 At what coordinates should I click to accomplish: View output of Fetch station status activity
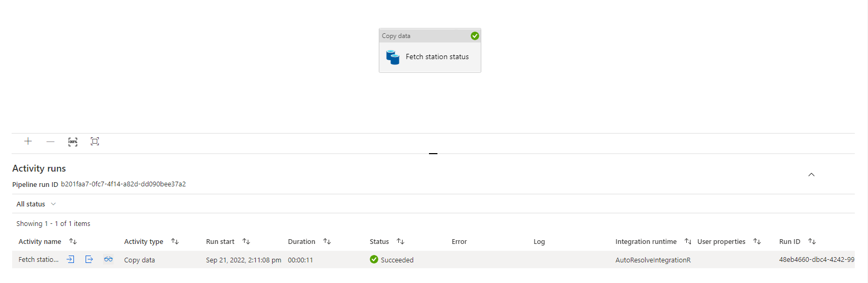point(89,259)
